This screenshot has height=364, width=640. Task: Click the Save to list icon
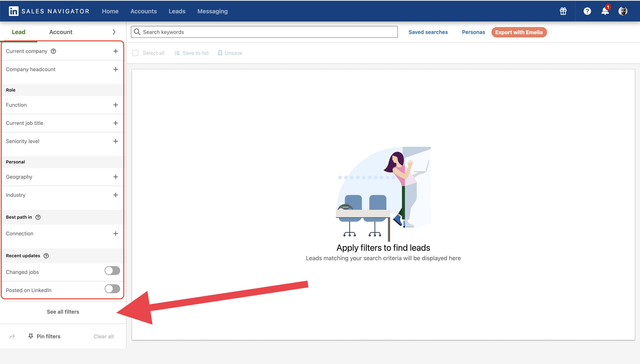coord(177,53)
